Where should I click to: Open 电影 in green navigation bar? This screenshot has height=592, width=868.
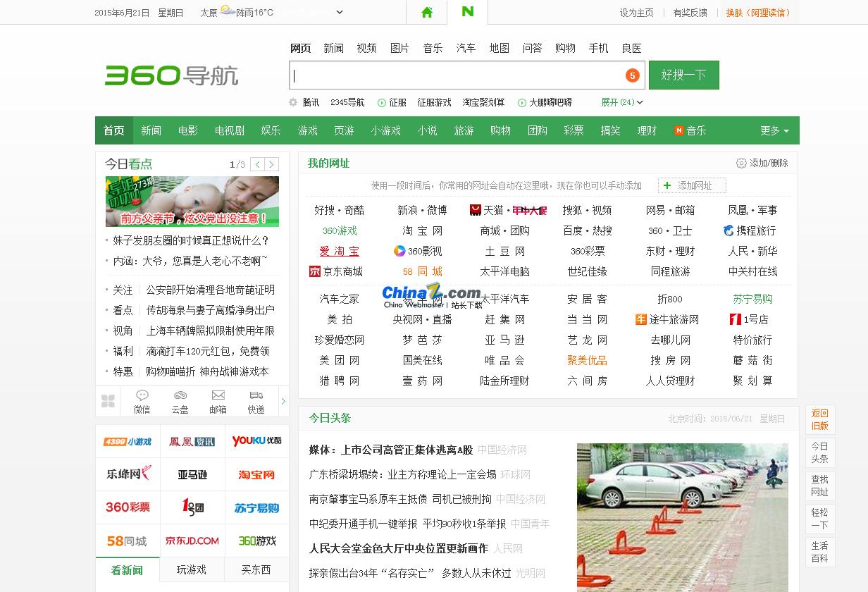pos(188,130)
